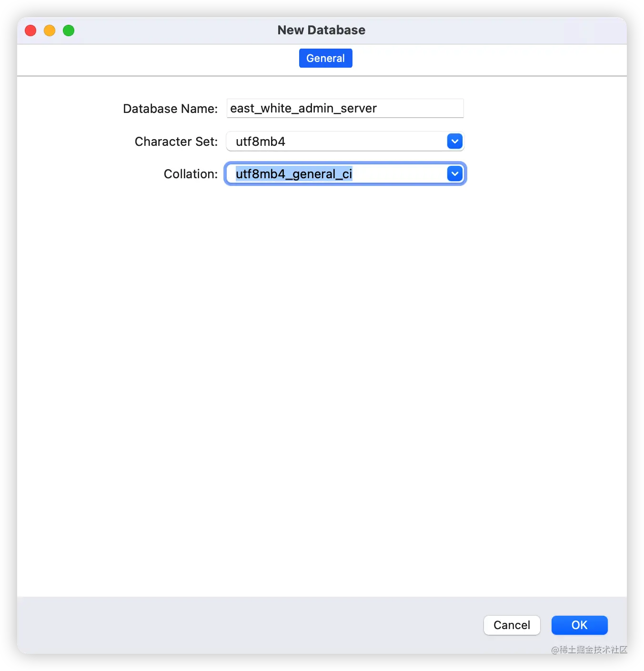The height and width of the screenshot is (671, 644).
Task: Expand the Collation dropdown arrow
Action: click(455, 174)
